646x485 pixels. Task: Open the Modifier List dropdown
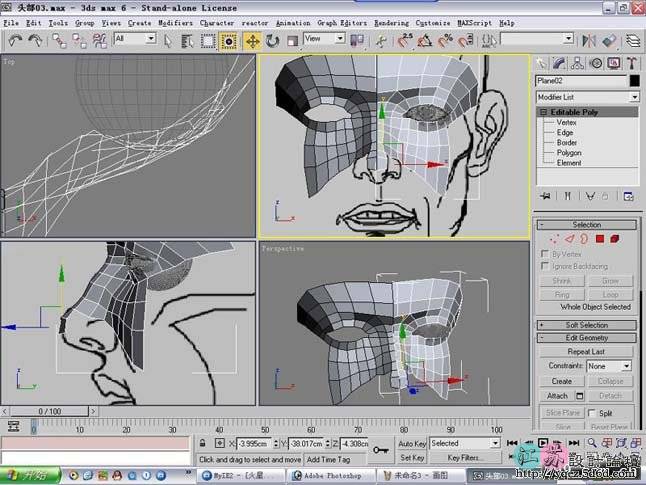click(x=587, y=97)
